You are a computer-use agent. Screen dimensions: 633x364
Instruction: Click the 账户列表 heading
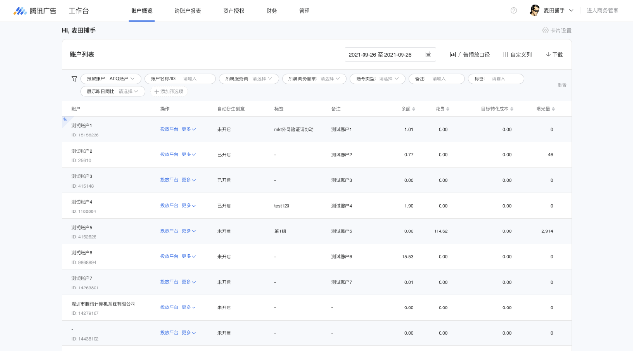point(82,55)
